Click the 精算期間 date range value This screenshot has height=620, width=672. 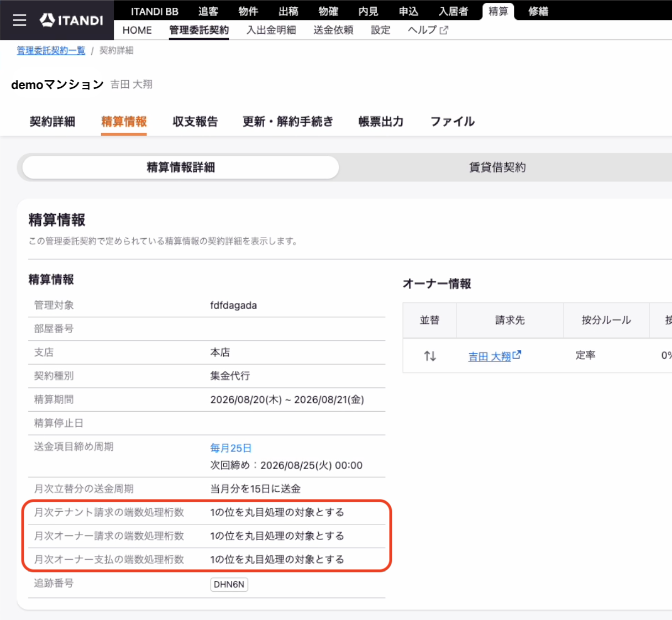(287, 400)
